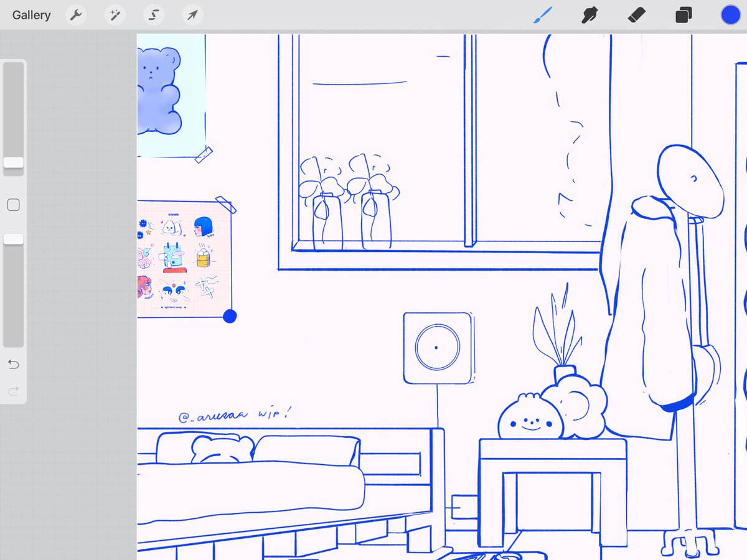Return to the Gallery
747x560 pixels.
click(x=31, y=15)
